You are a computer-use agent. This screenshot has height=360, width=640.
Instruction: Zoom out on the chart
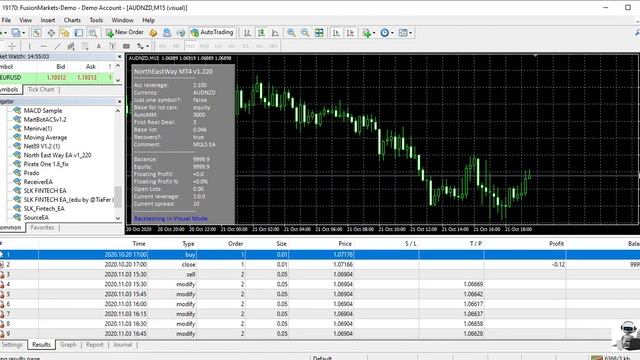coord(305,33)
